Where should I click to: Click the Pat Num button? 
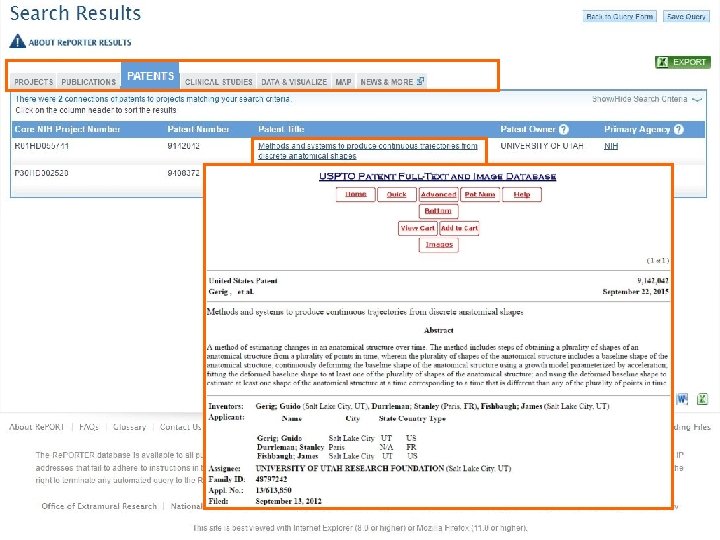(480, 194)
